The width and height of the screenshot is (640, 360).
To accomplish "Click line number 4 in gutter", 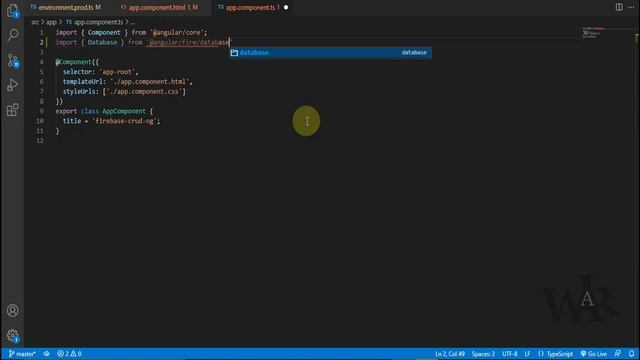I will click(x=42, y=62).
